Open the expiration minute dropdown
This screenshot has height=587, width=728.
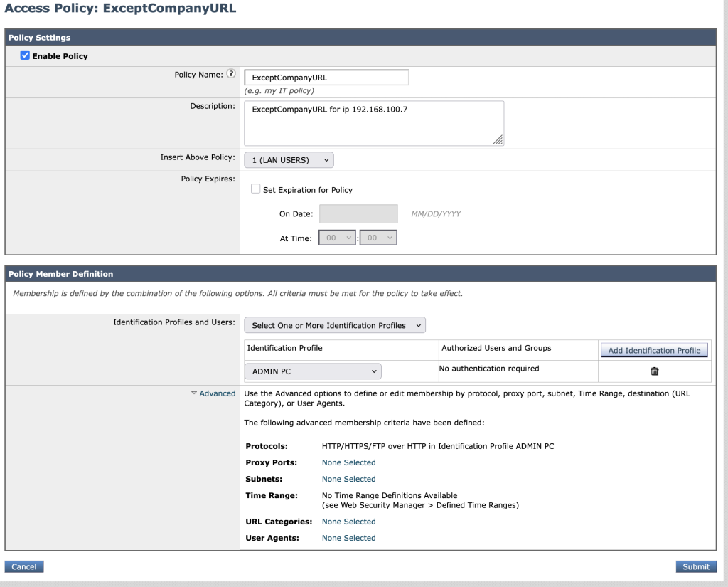click(x=378, y=238)
